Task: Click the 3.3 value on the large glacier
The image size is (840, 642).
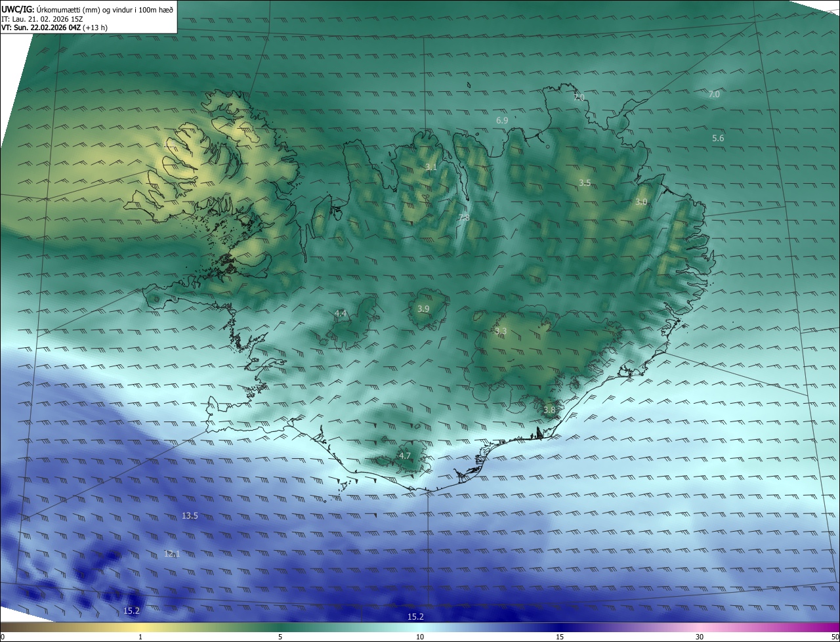Action: click(x=501, y=332)
